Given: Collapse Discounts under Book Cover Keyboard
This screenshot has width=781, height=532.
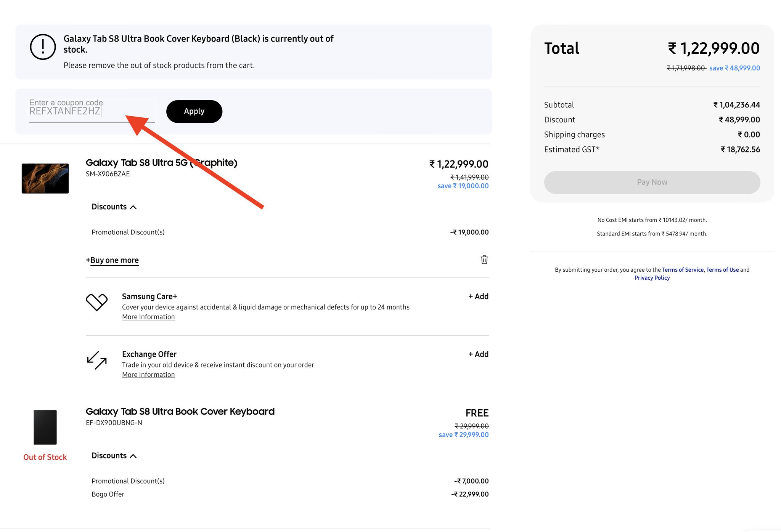Looking at the screenshot, I should pos(114,455).
